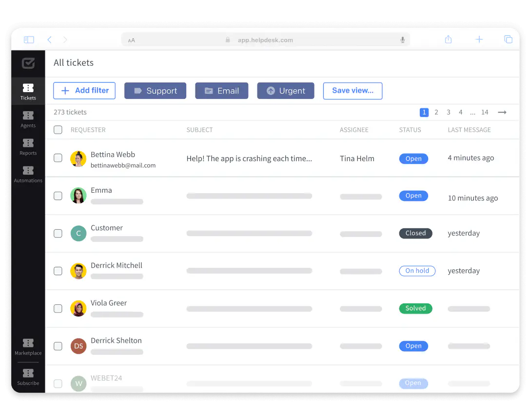Go back with browser back arrow
The height and width of the screenshot is (420, 530).
[49, 40]
